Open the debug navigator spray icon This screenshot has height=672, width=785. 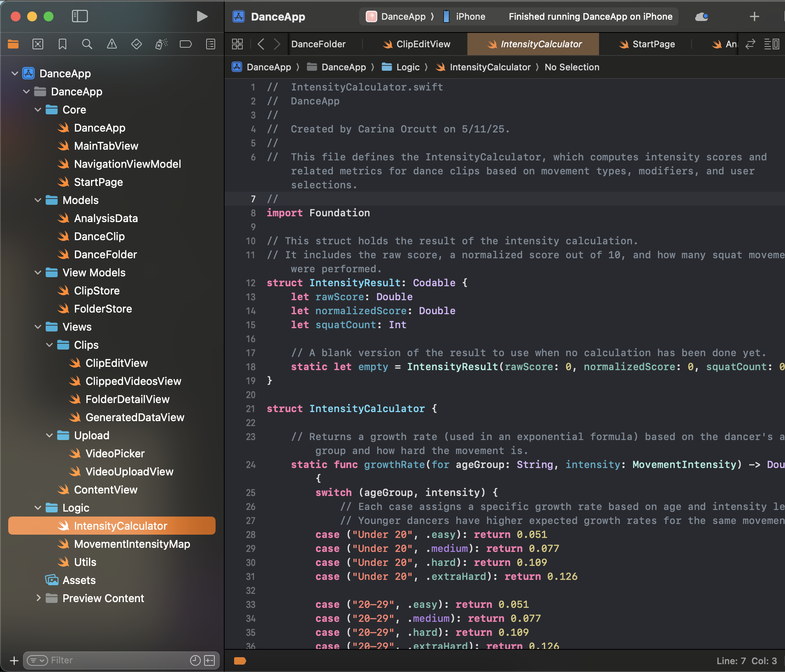(x=161, y=44)
